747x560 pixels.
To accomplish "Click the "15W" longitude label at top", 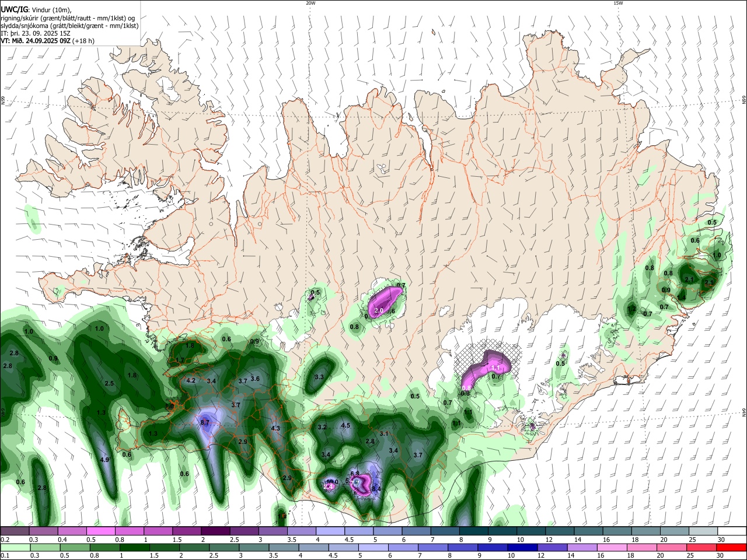I will pyautogui.click(x=617, y=3).
